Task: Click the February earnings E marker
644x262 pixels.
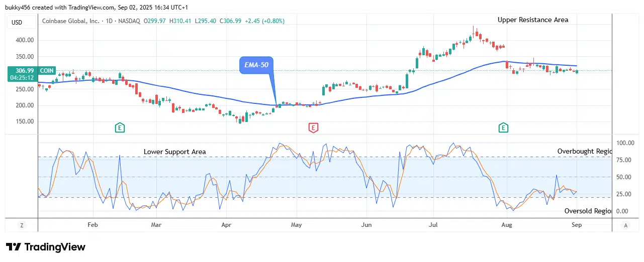Action: (x=120, y=128)
